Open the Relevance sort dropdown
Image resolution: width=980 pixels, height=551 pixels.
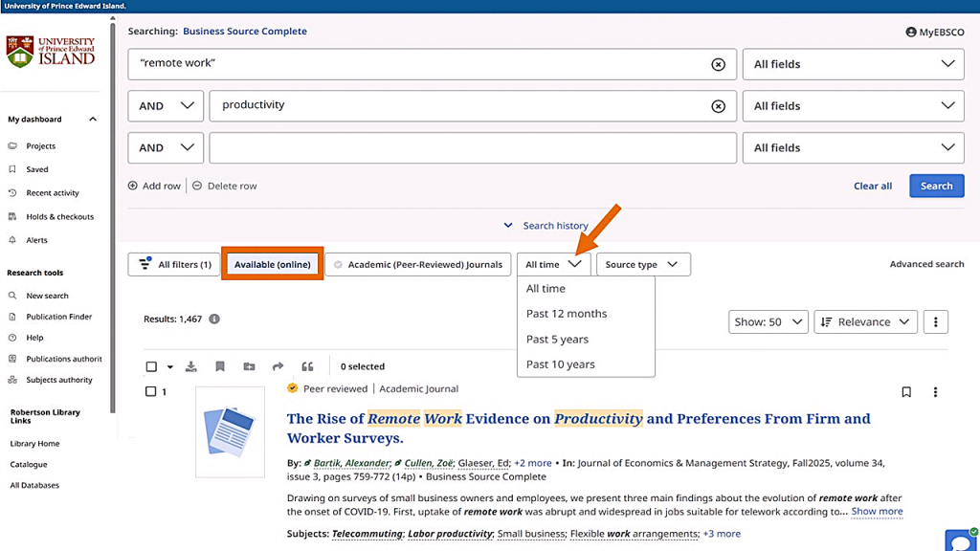tap(865, 322)
